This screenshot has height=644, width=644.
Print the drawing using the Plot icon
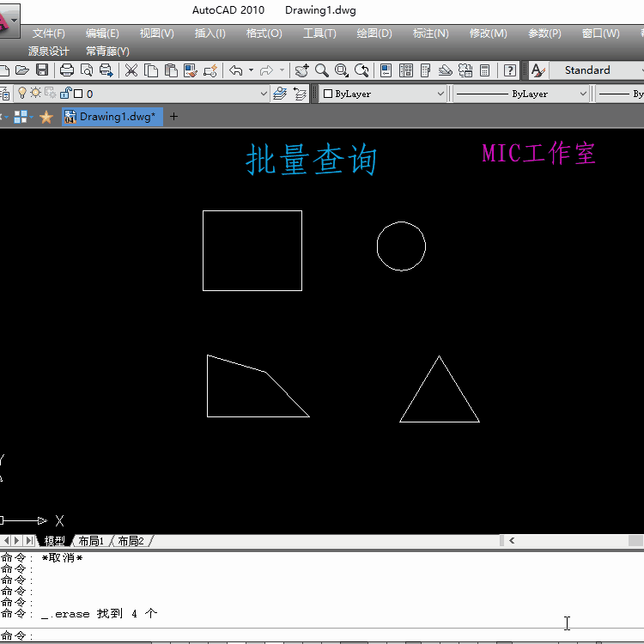pyautogui.click(x=66, y=70)
